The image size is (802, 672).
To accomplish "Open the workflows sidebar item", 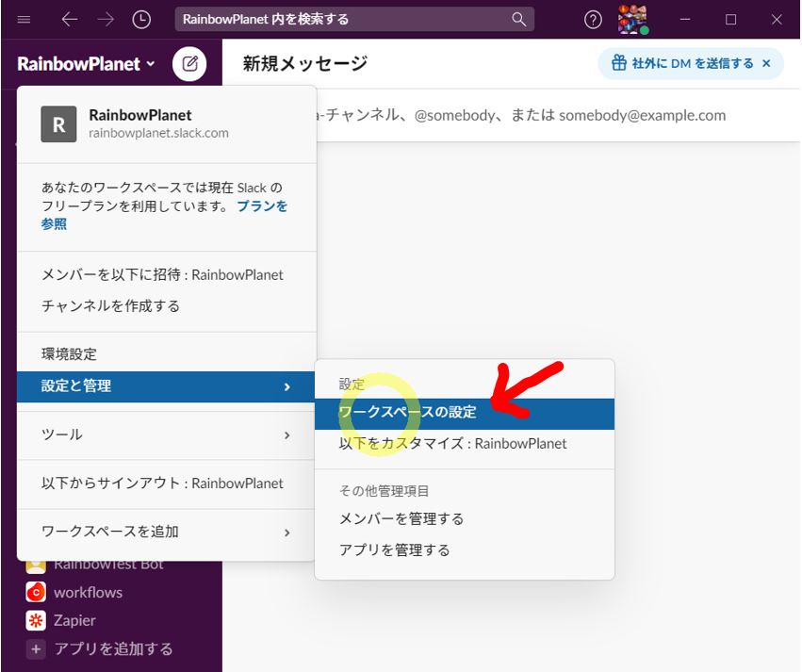I will [x=88, y=592].
